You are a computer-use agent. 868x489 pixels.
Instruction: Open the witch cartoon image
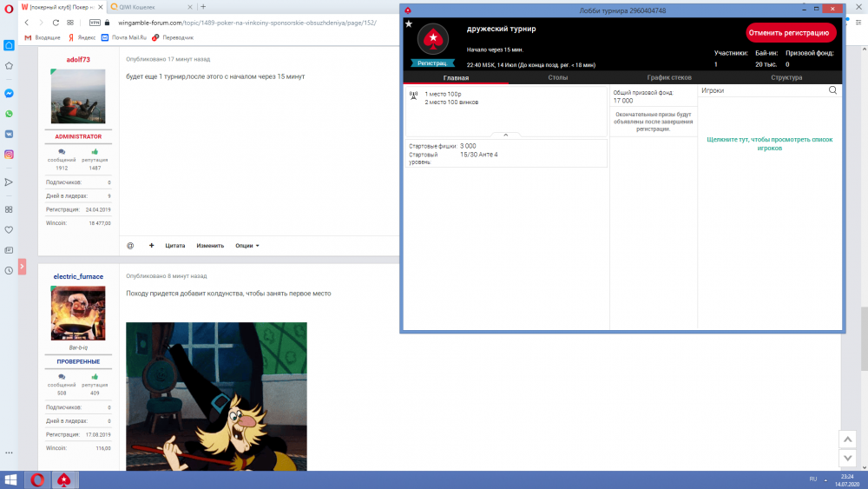coord(216,397)
